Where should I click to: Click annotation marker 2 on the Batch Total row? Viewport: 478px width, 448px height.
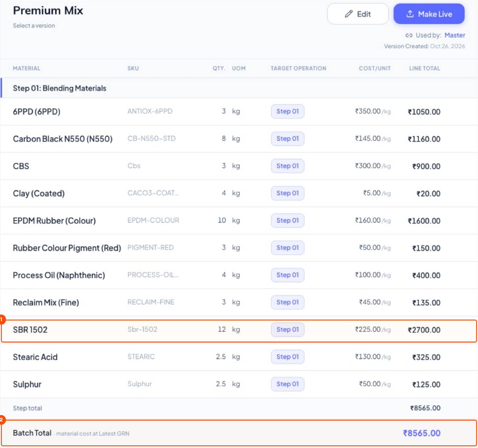point(2,419)
